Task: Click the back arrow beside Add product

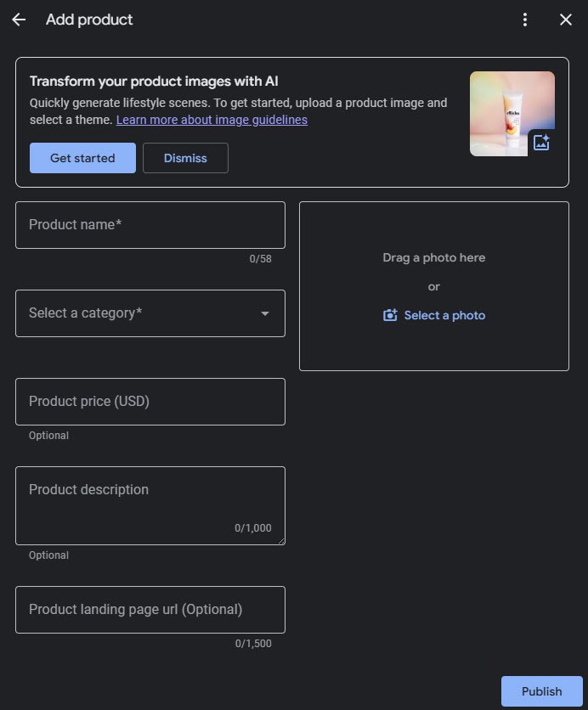Action: pos(19,20)
